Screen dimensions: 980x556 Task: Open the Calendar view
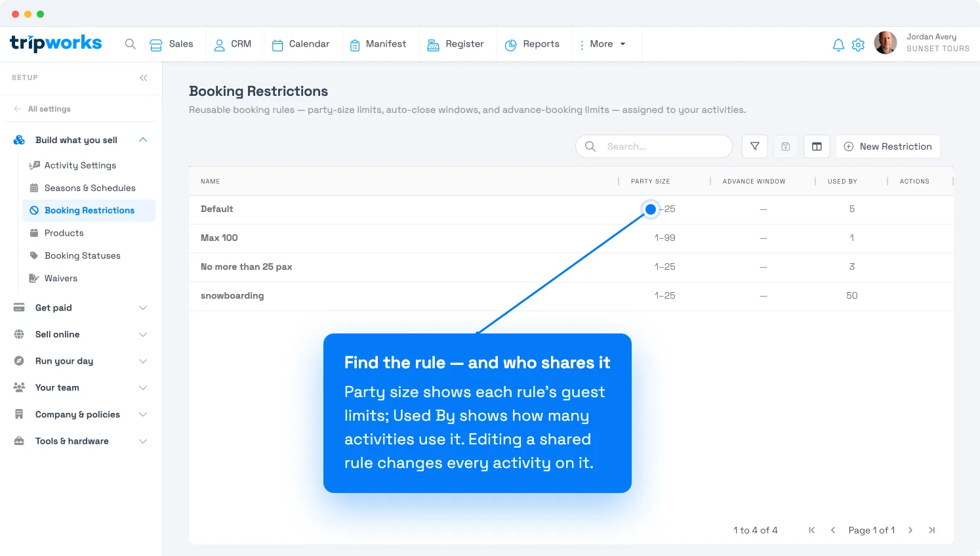pos(300,44)
